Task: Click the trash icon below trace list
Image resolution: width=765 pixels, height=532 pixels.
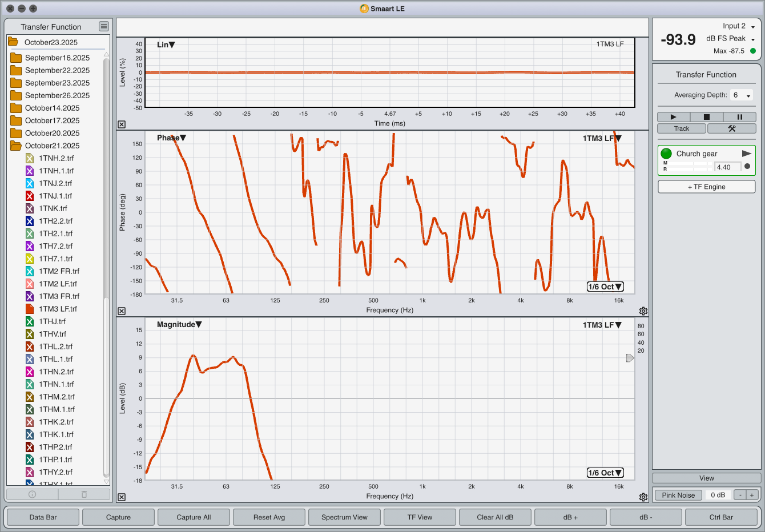Action: click(84, 494)
